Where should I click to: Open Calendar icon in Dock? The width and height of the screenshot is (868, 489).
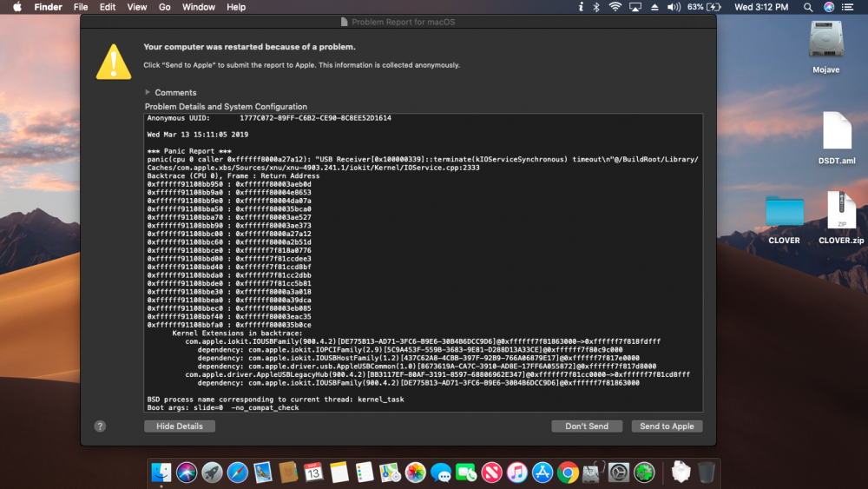coord(313,472)
